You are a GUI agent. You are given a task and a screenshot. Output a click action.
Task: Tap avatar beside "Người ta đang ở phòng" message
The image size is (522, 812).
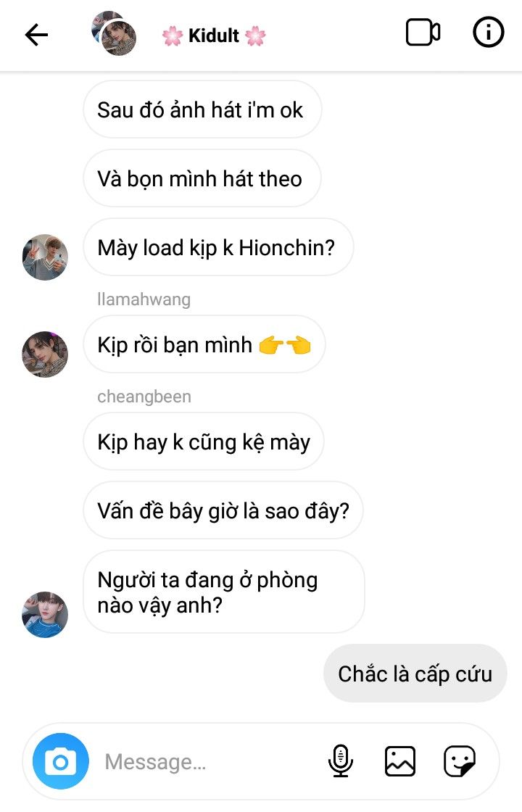coord(45,614)
